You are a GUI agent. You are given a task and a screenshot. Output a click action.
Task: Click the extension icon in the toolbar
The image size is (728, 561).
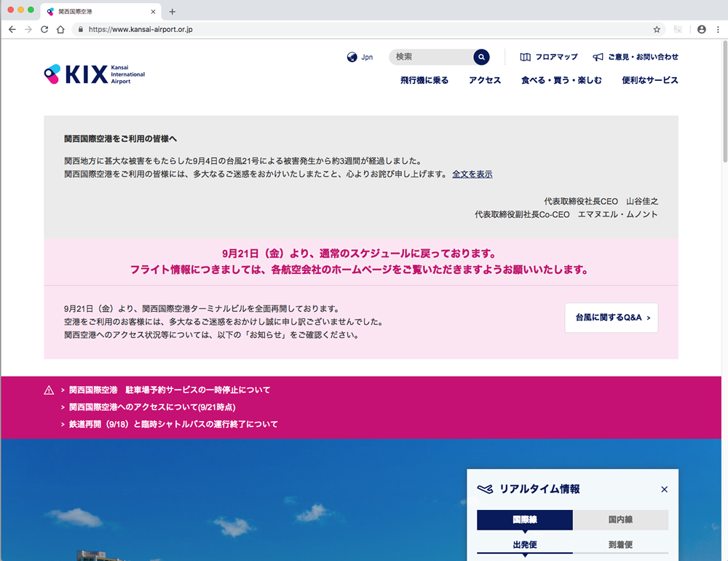pos(678,29)
